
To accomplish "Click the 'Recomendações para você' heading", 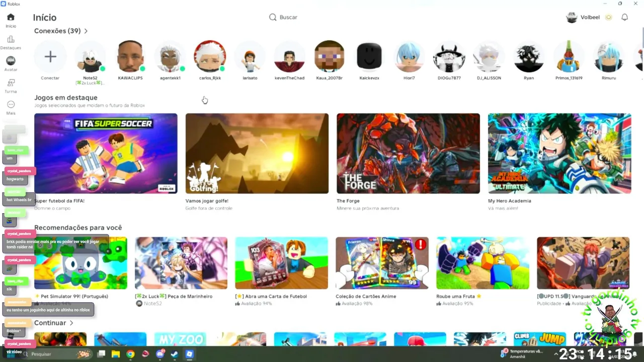I will pos(78,228).
